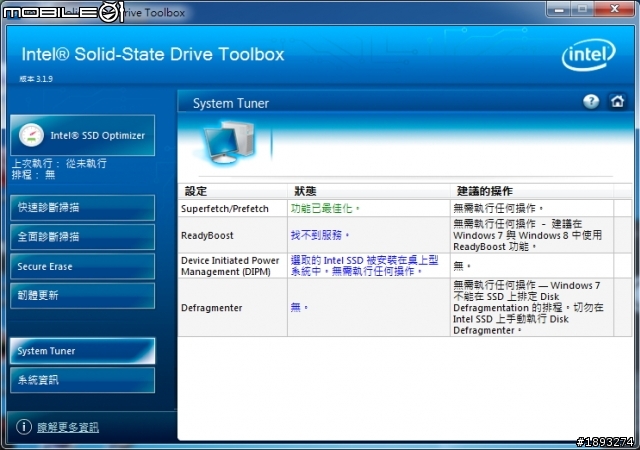Click the Intel logo in header
This screenshot has width=640, height=450.
[x=589, y=55]
